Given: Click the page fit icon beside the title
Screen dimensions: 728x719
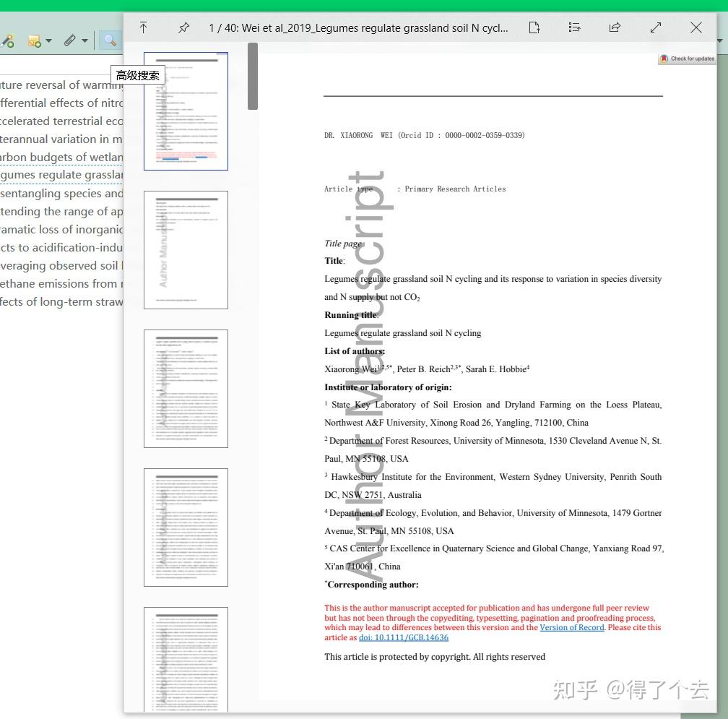Looking at the screenshot, I should [x=534, y=27].
